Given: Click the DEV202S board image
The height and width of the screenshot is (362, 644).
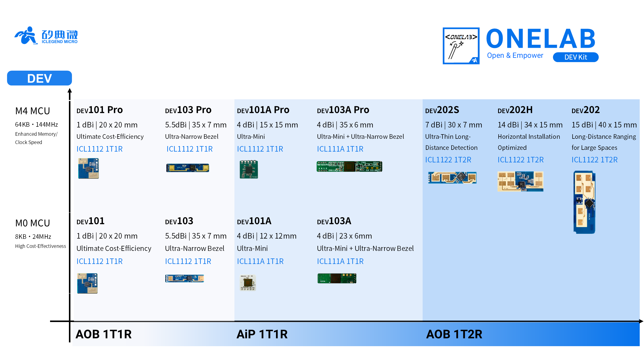Looking at the screenshot, I should click(x=452, y=177).
